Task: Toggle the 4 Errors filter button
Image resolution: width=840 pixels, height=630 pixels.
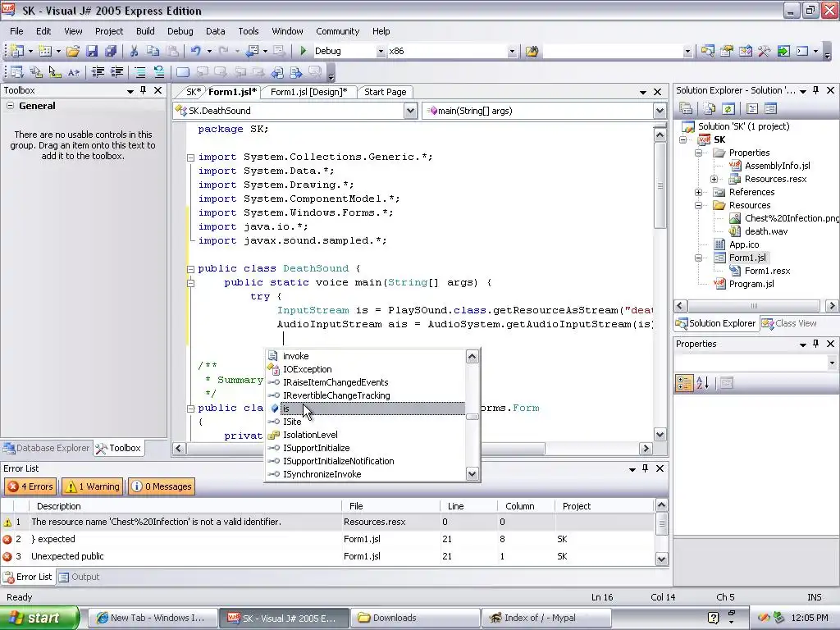Action: pos(30,486)
